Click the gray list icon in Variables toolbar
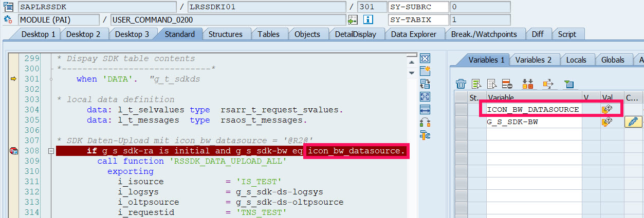Image resolution: width=644 pixels, height=218 pixels. pos(492,83)
